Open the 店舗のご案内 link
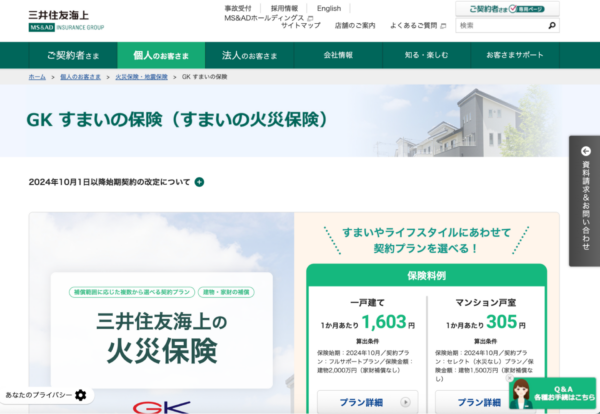Viewport: 600px width, 414px height. (x=355, y=26)
